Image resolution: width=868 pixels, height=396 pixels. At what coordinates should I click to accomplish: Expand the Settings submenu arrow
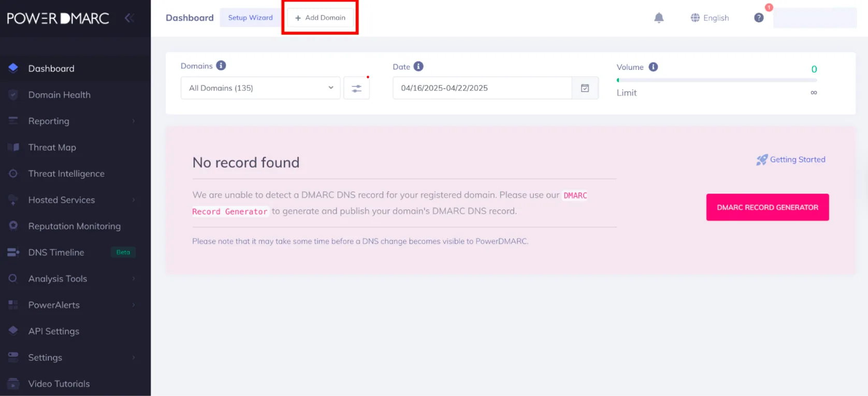click(x=134, y=358)
